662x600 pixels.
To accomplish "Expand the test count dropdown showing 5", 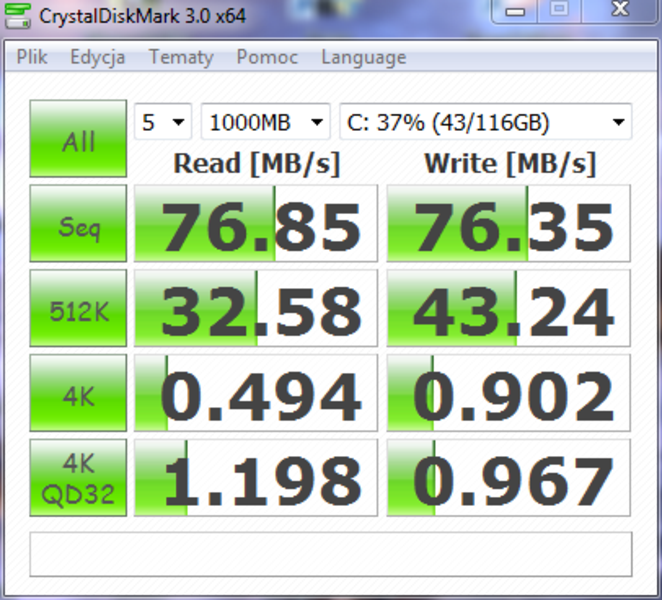I will tap(163, 122).
